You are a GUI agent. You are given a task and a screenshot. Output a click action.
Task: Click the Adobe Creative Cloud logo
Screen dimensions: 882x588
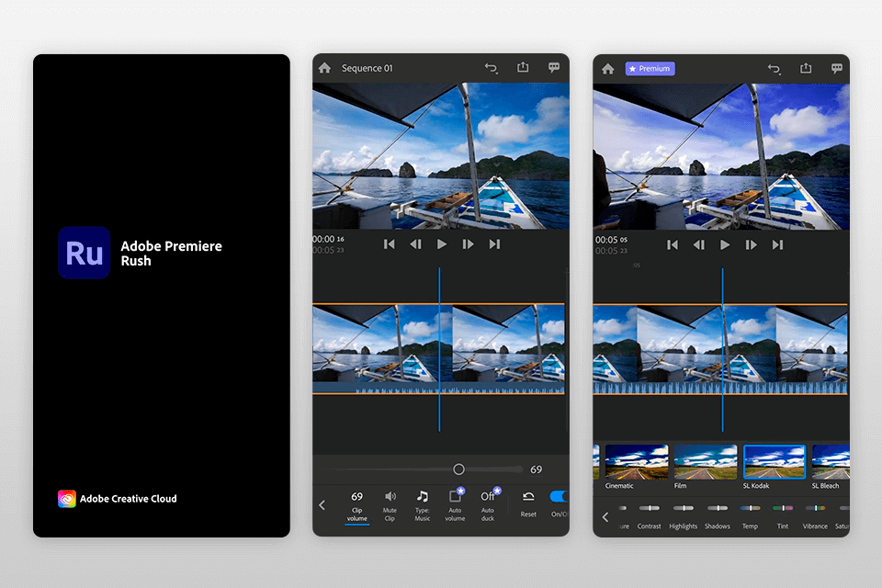(x=66, y=499)
